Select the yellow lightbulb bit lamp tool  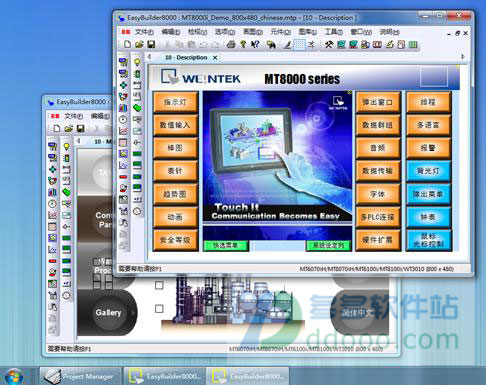pos(137,62)
